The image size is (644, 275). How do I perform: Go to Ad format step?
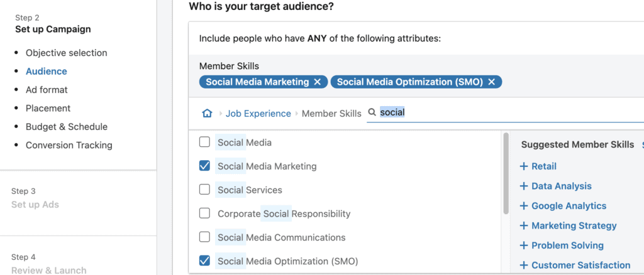tap(47, 90)
